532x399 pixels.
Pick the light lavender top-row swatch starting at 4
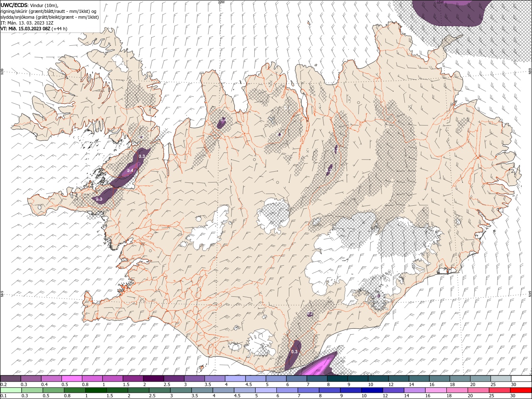[x=235, y=379]
